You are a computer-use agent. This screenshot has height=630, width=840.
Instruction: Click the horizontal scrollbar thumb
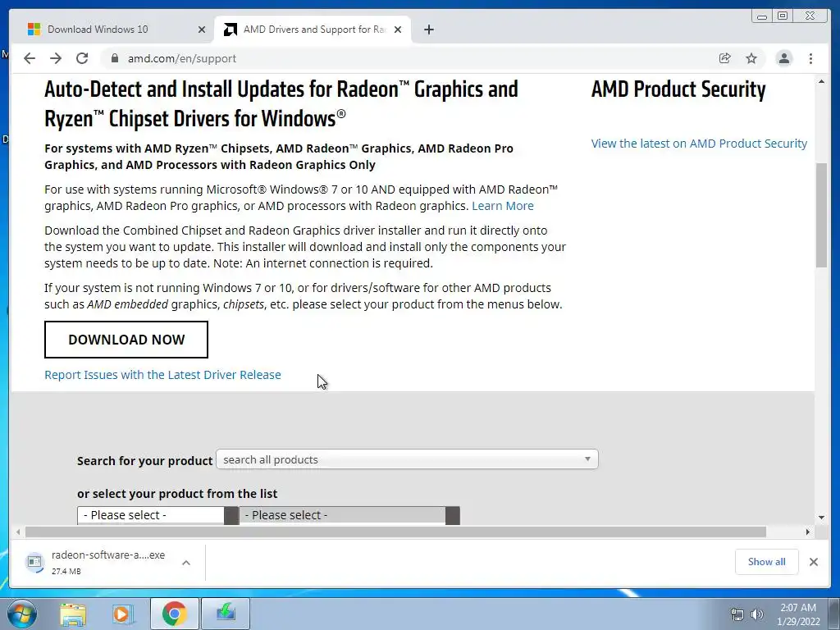(396, 532)
